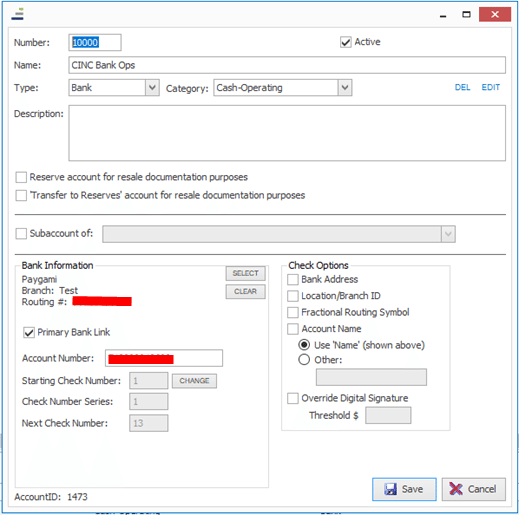Click the DEL link
The image size is (519, 515).
click(x=462, y=87)
